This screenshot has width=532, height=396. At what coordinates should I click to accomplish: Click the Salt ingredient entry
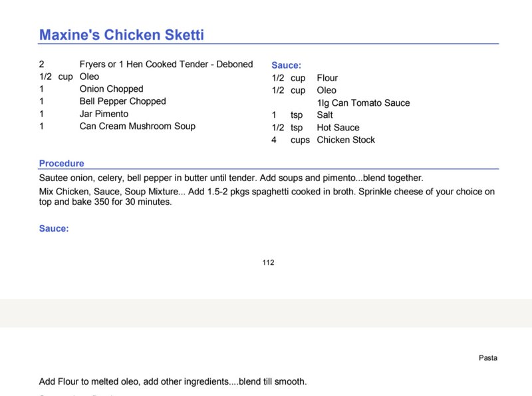coord(325,115)
